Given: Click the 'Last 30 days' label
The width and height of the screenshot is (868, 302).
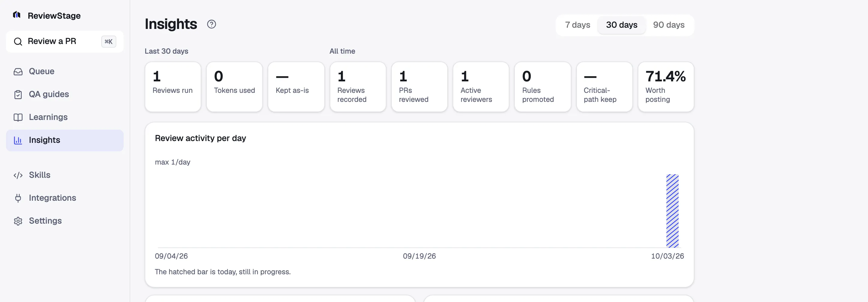Looking at the screenshot, I should click(x=166, y=51).
